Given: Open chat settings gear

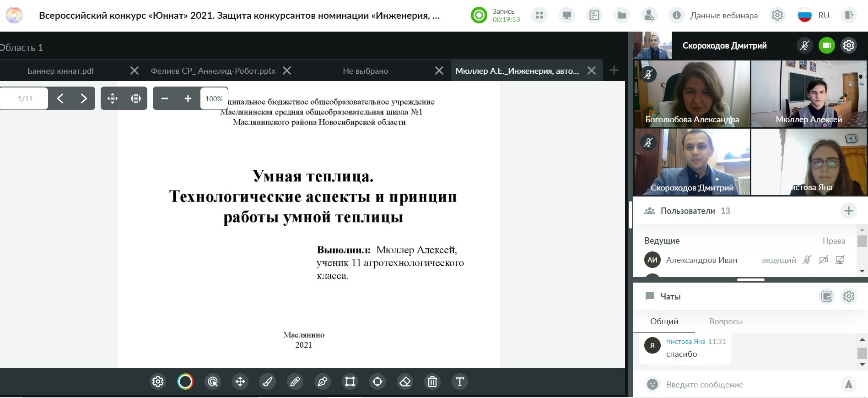Looking at the screenshot, I should (x=849, y=296).
